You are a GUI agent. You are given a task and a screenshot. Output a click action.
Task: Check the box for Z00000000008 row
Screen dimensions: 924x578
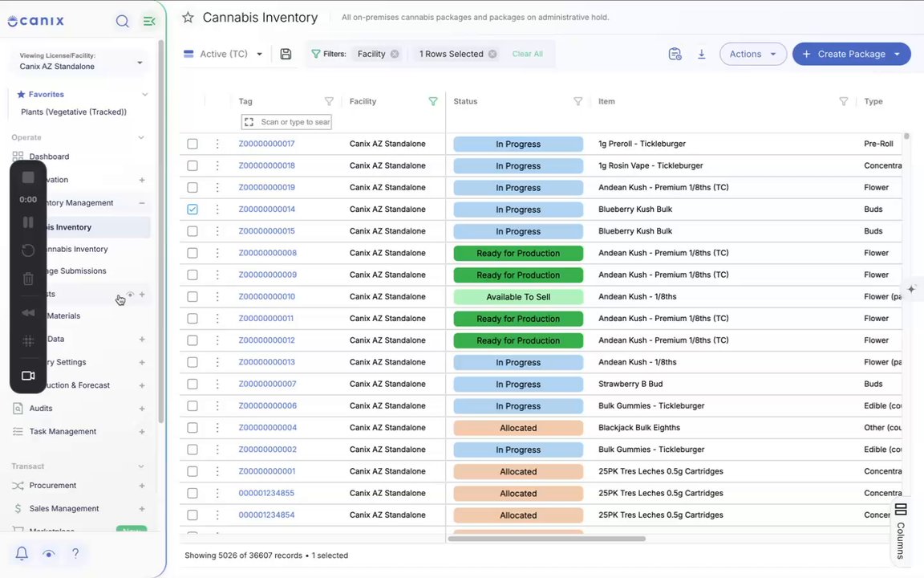192,253
